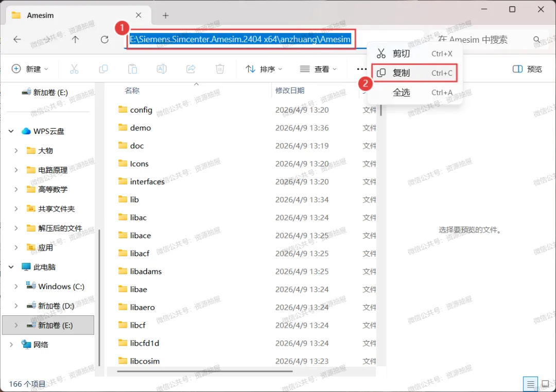This screenshot has height=392, width=556.
Task: Click the toolbar Paste clipboard icon
Action: pyautogui.click(x=133, y=69)
